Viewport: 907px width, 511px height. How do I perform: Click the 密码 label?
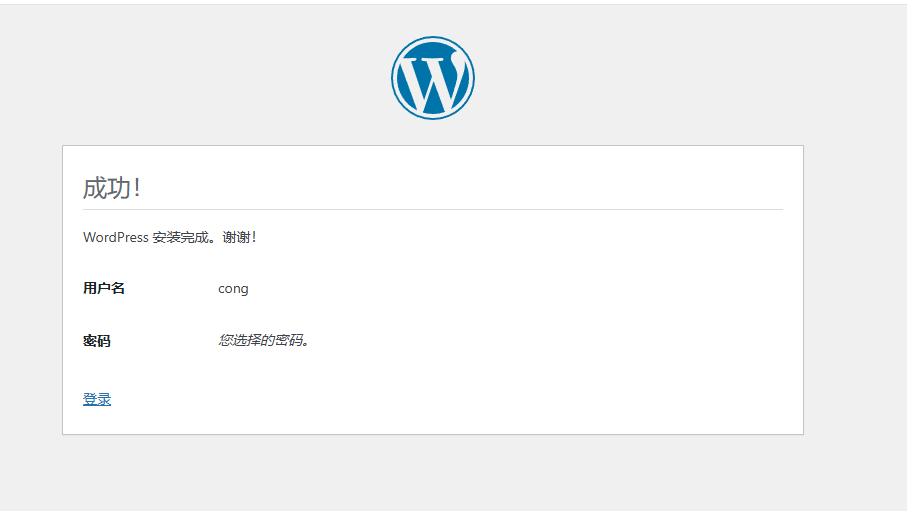click(97, 341)
